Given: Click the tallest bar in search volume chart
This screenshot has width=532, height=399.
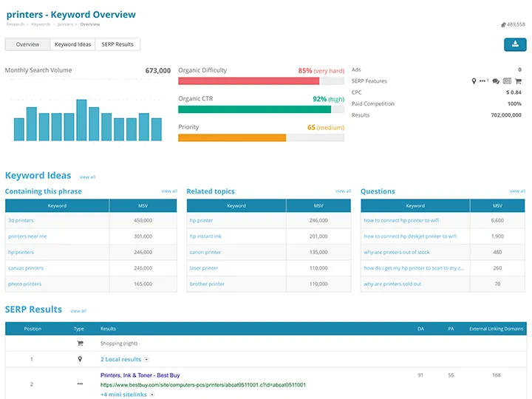Looking at the screenshot, I should coord(81,120).
